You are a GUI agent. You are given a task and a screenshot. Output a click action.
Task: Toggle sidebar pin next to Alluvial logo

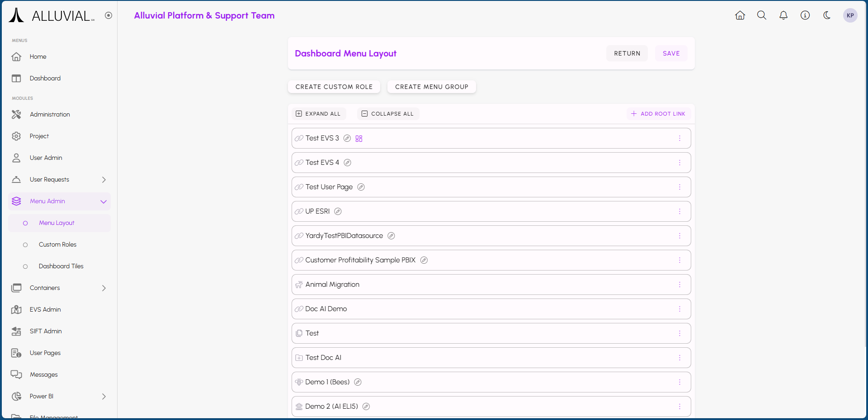tap(108, 15)
